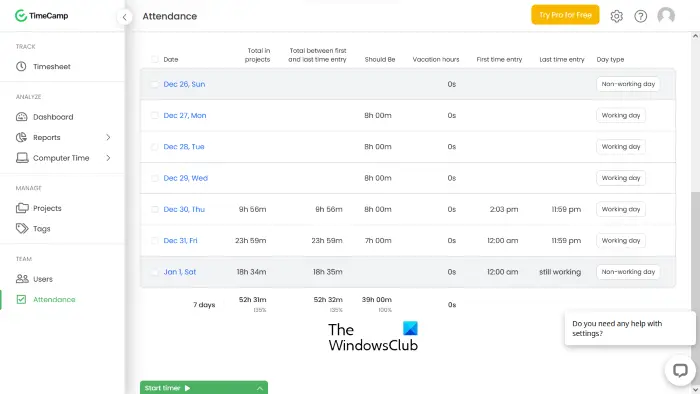Open Projects in the sidebar

[x=47, y=208]
